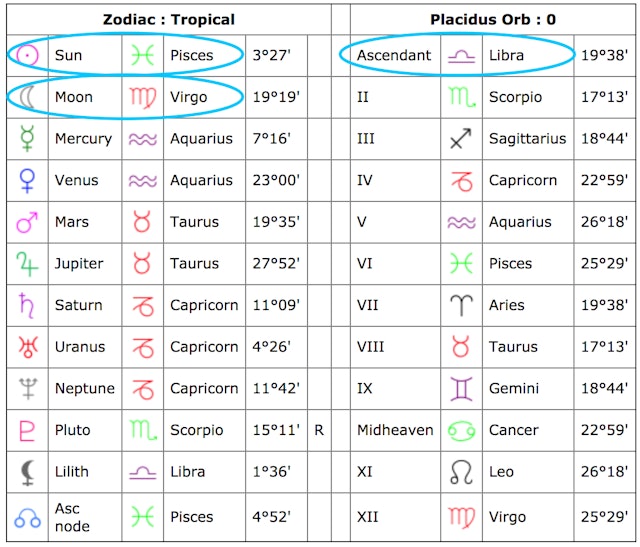
Task: Click the Sun planet symbol
Action: click(27, 55)
